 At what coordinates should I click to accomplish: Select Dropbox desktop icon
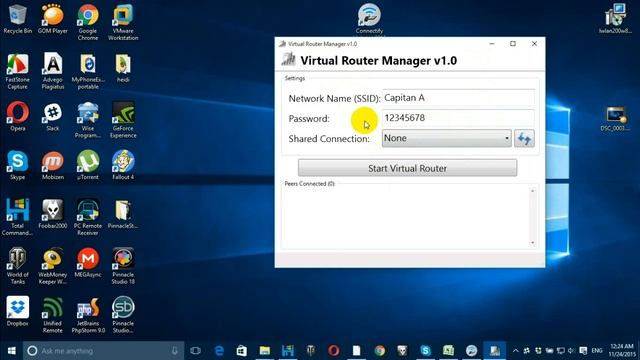pyautogui.click(x=18, y=311)
